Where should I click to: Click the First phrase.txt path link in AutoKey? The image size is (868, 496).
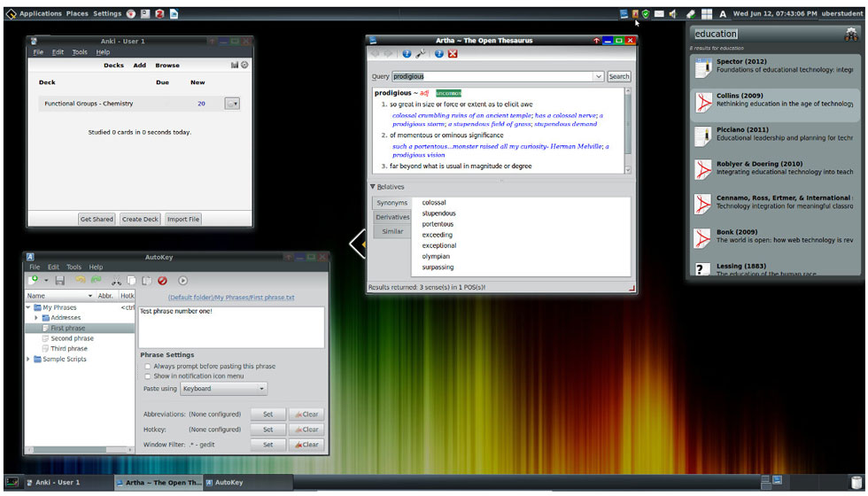pos(231,298)
